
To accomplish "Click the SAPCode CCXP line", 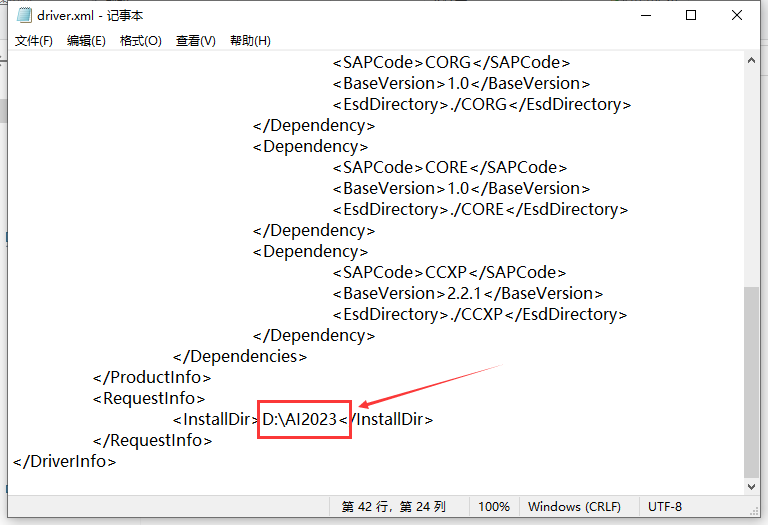I will 449,272.
